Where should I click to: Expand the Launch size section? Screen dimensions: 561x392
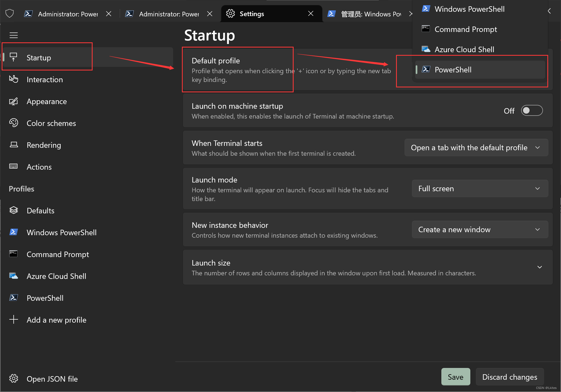(539, 267)
